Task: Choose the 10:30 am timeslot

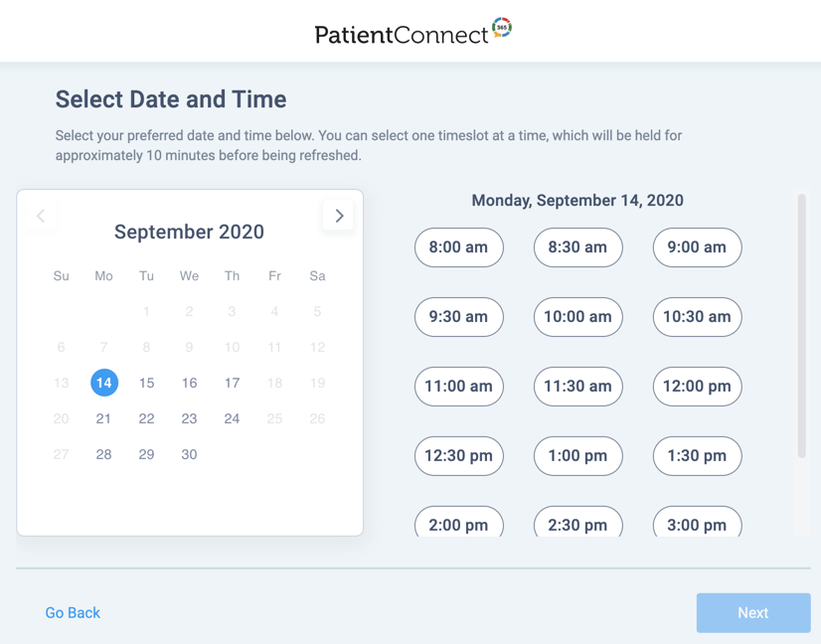Action: [697, 317]
